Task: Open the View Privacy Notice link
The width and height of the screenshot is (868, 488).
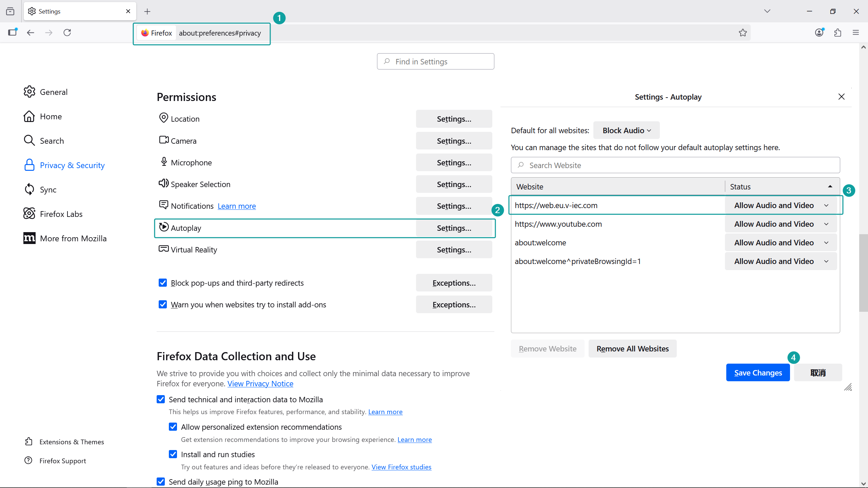Action: point(260,384)
